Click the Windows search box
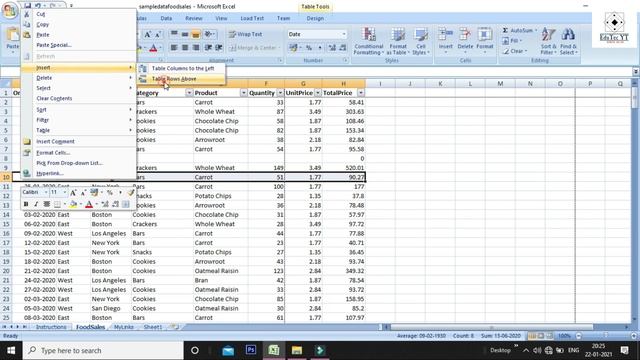640x360 pixels. tap(103, 351)
